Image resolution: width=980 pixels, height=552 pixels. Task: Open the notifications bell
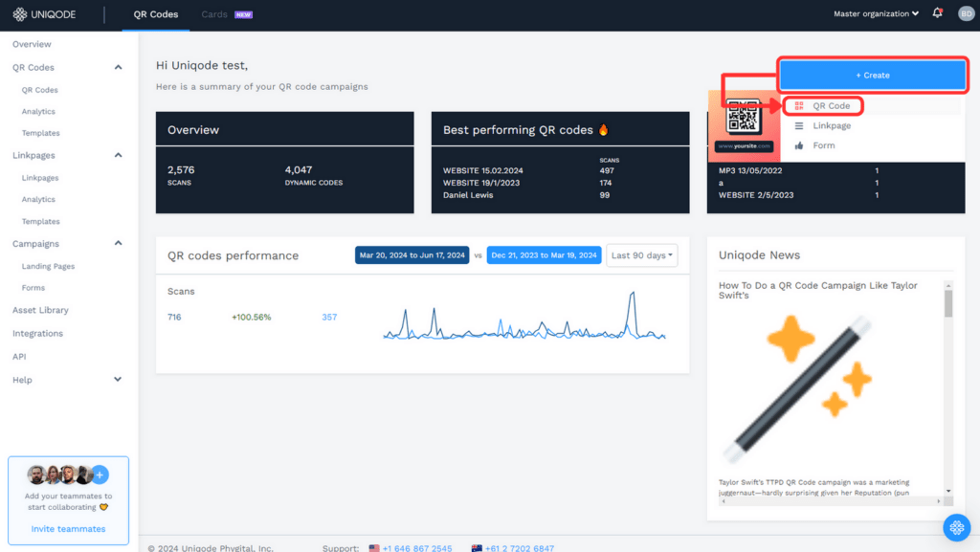click(937, 13)
